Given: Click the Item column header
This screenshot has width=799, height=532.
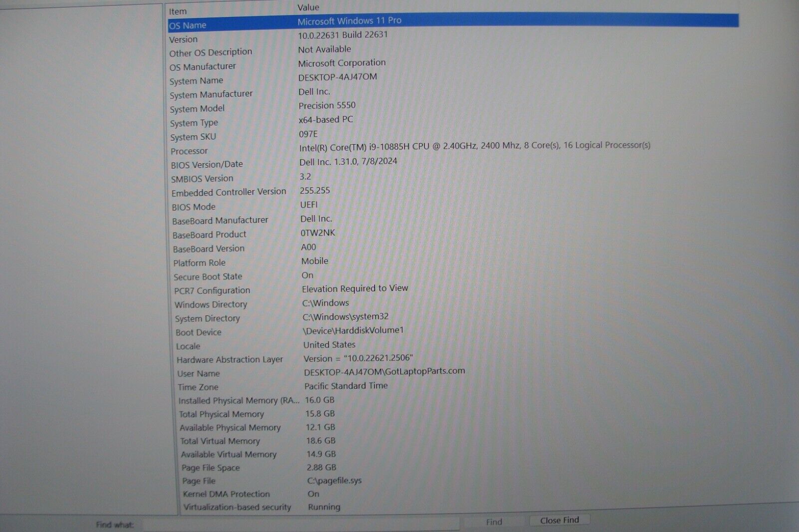Looking at the screenshot, I should 178,11.
